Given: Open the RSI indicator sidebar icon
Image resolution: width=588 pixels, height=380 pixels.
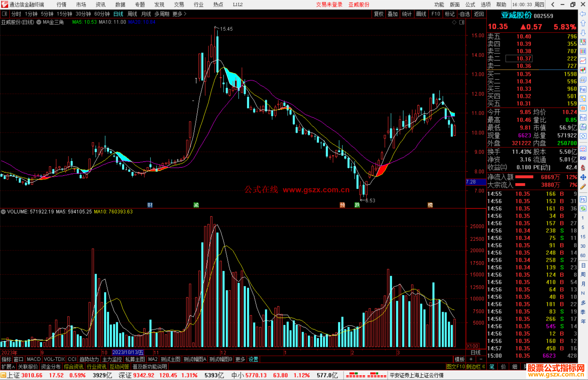Looking at the screenshot, I should (x=583, y=158).
